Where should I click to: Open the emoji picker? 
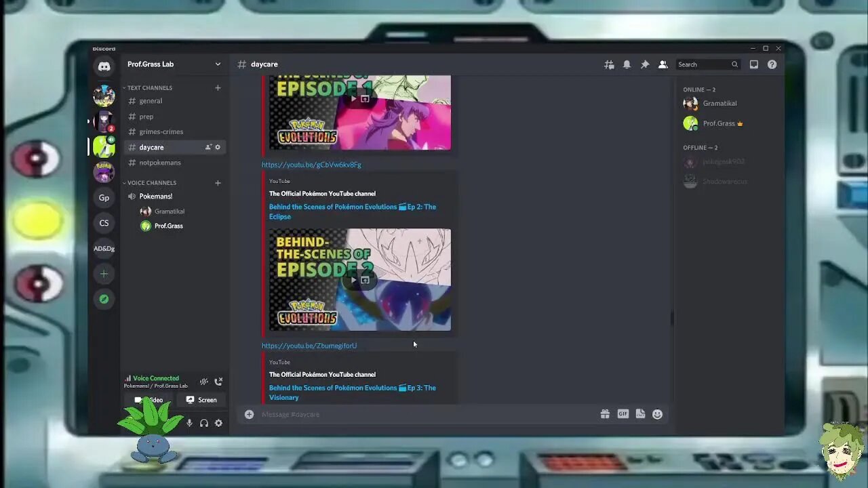click(657, 414)
